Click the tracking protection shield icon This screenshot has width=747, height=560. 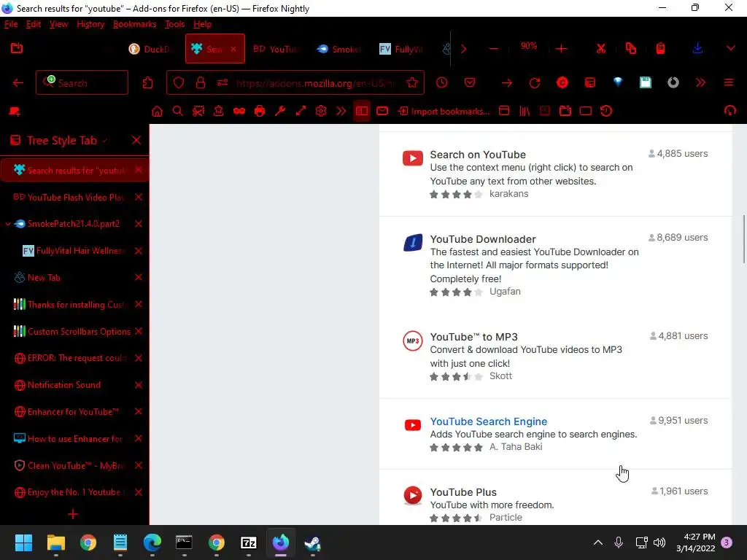pyautogui.click(x=179, y=83)
